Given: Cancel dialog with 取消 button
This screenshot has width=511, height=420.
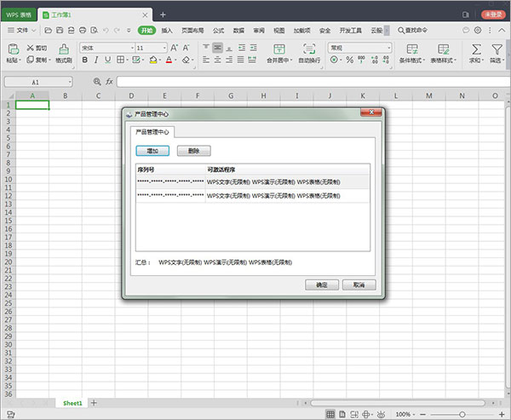Looking at the screenshot, I should 359,285.
